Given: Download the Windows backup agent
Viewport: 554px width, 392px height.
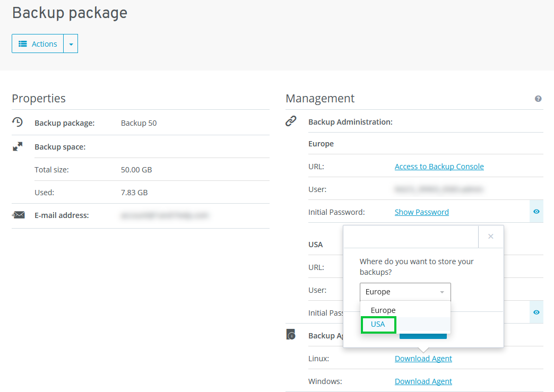Looking at the screenshot, I should click(423, 381).
